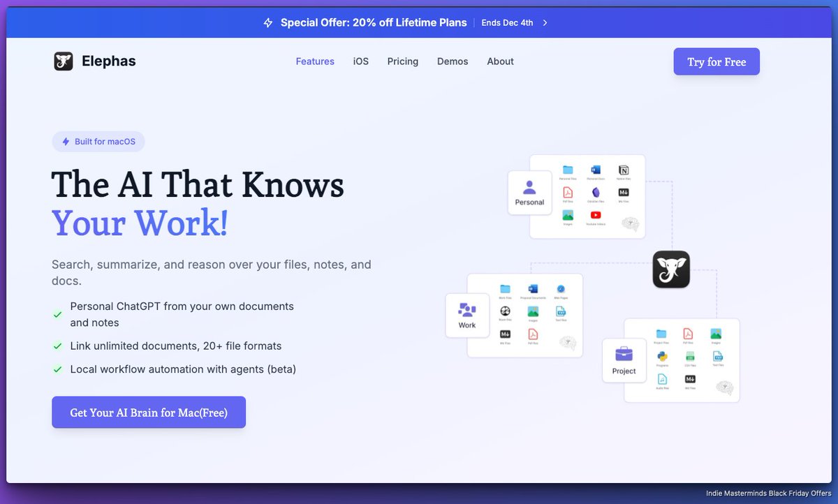Click the Elephas wordmark text

click(x=108, y=61)
